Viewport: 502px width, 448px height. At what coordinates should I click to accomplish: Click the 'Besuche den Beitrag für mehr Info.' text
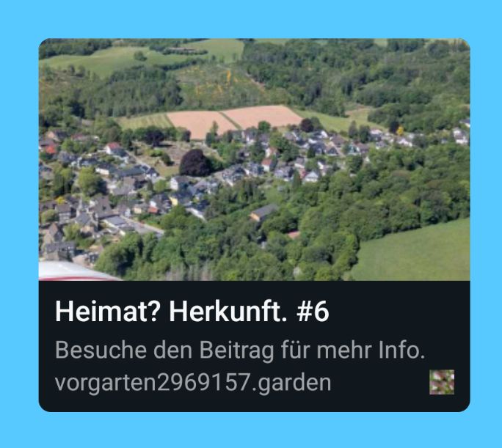pos(240,350)
